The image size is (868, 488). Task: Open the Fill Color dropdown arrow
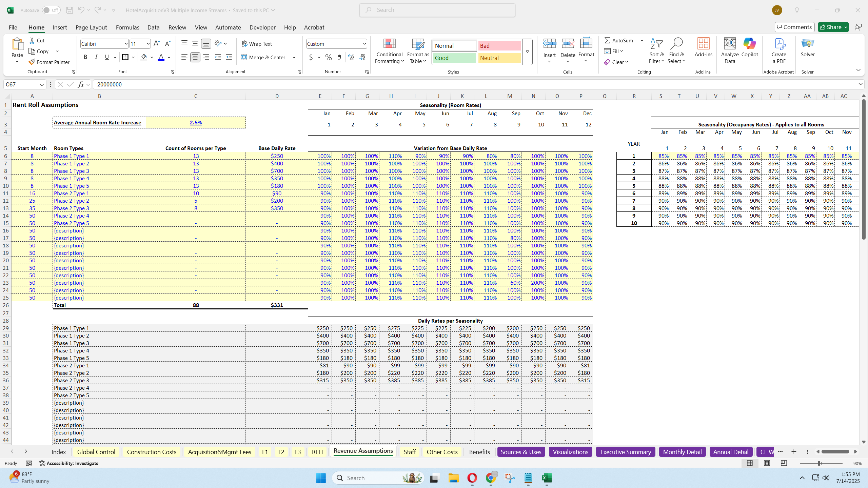pos(152,57)
